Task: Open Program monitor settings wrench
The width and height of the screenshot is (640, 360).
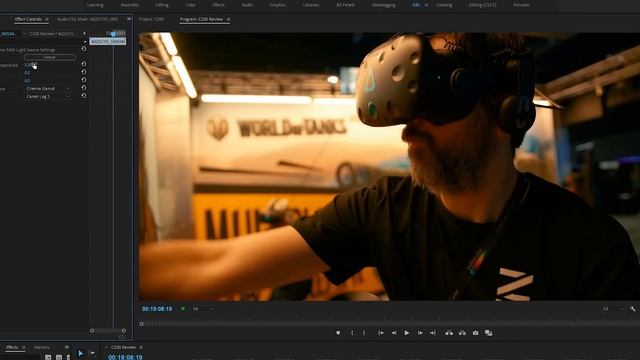Action: tap(633, 309)
